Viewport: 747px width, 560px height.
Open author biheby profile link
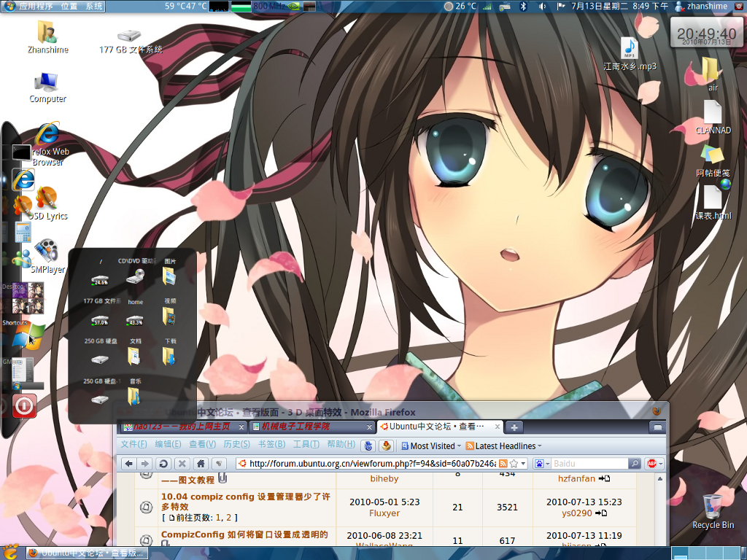(x=384, y=478)
